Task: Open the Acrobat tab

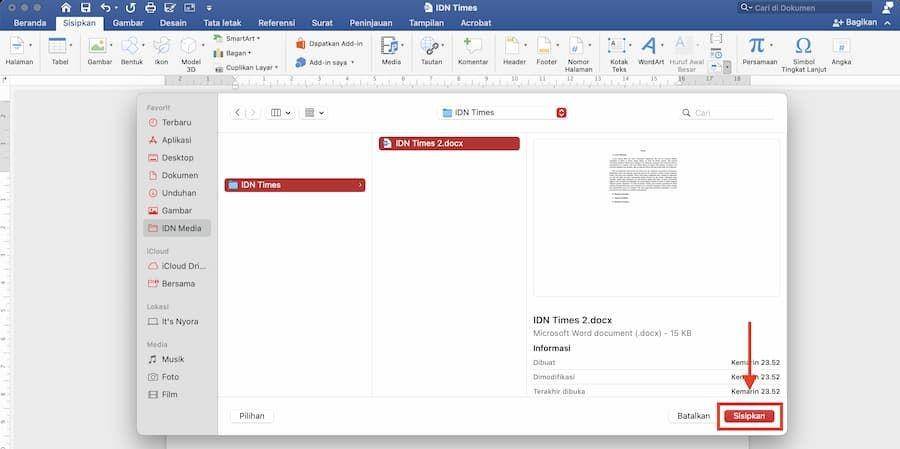Action: pos(476,23)
